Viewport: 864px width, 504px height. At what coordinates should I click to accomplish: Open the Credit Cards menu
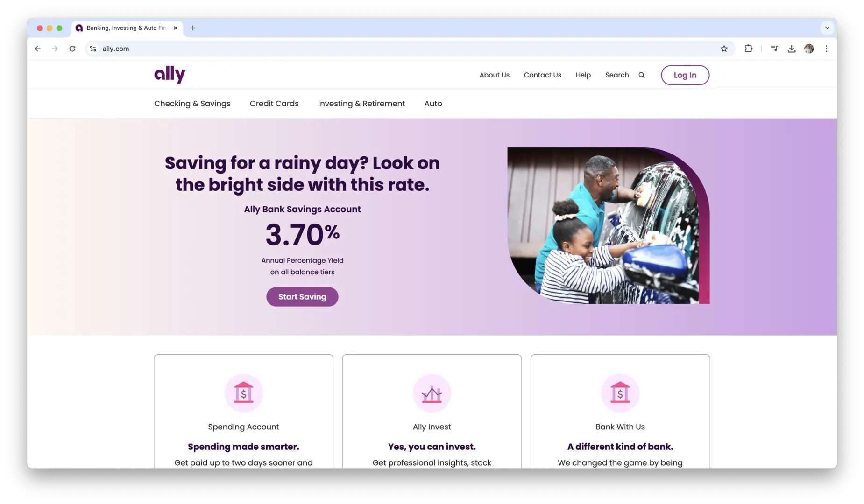[274, 104]
